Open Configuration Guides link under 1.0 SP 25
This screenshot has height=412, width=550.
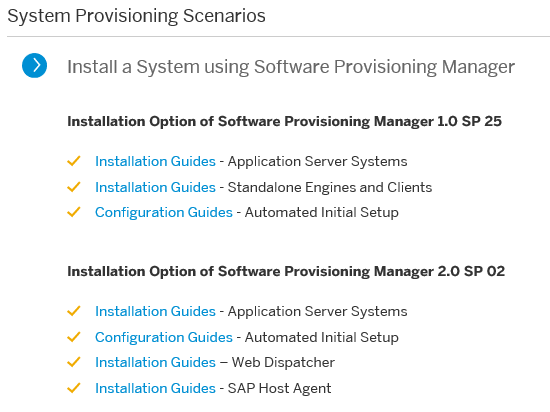pyautogui.click(x=164, y=212)
